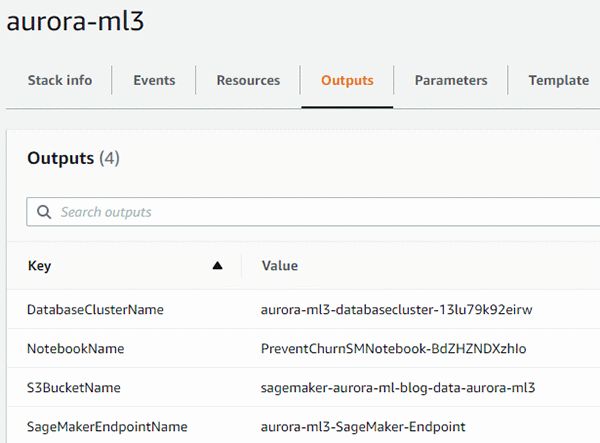Image resolution: width=600 pixels, height=443 pixels.
Task: Click the aurora-ml3 stack title
Action: (x=75, y=21)
